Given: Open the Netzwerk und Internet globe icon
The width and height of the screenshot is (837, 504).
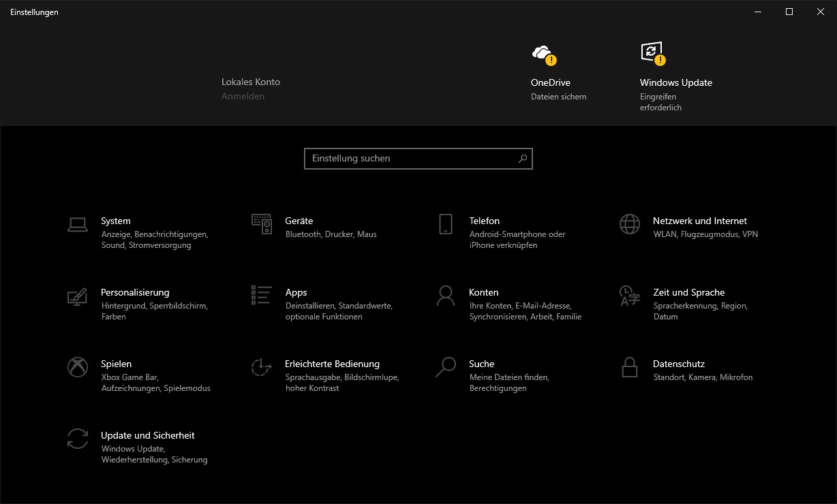Looking at the screenshot, I should (x=630, y=224).
